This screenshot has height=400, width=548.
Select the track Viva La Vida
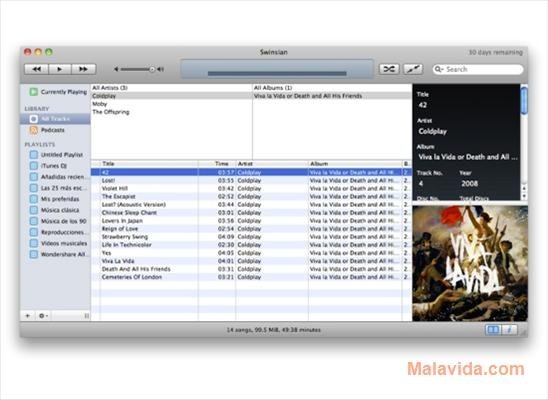pos(251,261)
